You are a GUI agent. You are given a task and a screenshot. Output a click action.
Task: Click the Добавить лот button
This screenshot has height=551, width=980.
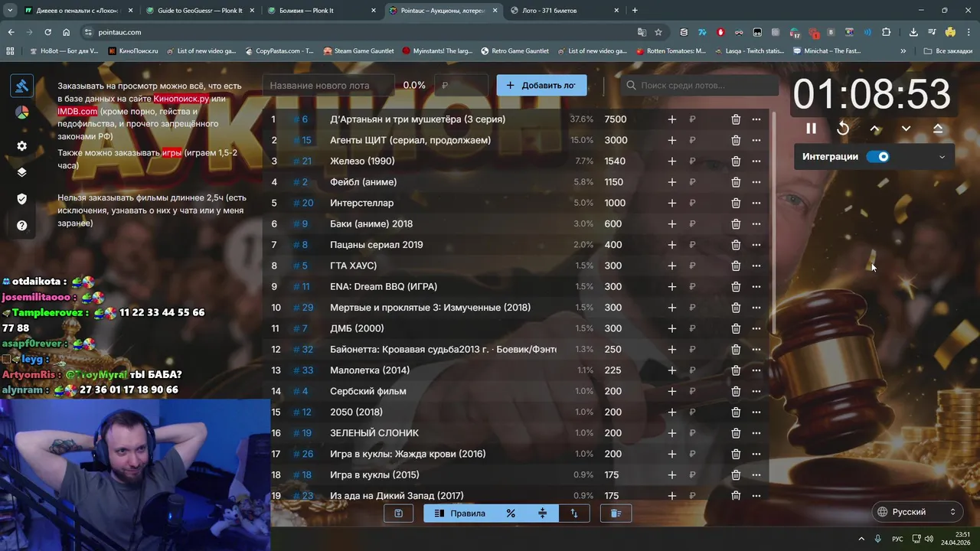click(541, 86)
